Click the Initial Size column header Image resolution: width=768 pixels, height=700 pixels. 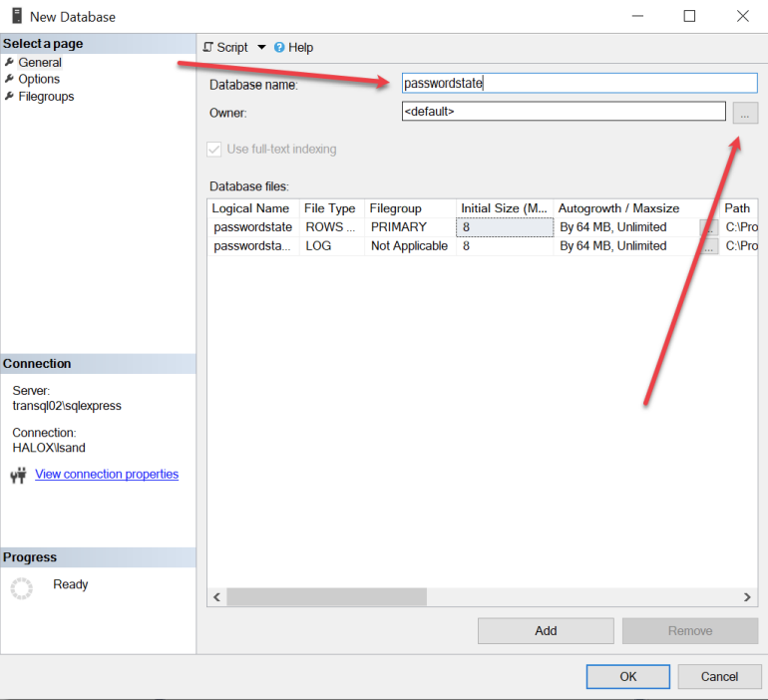pyautogui.click(x=505, y=208)
